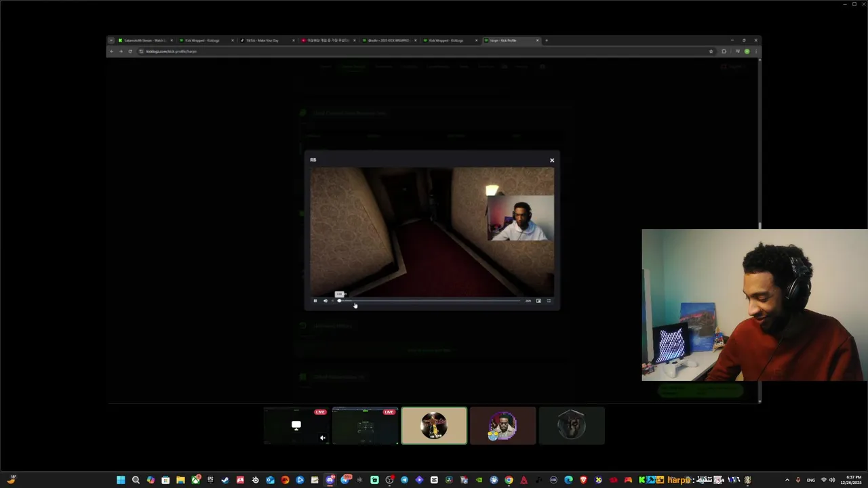Viewport: 868px width, 488px height.
Task: Select the harpn - Kick Profile tab
Action: click(511, 41)
